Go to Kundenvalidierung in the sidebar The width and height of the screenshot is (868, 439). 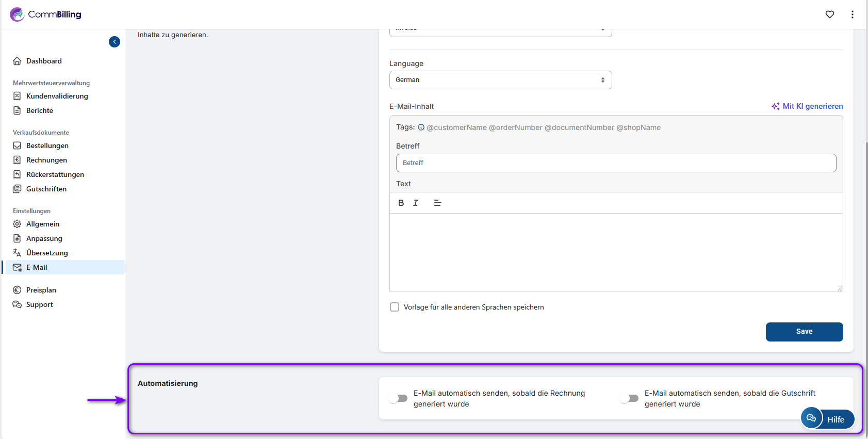[x=57, y=96]
